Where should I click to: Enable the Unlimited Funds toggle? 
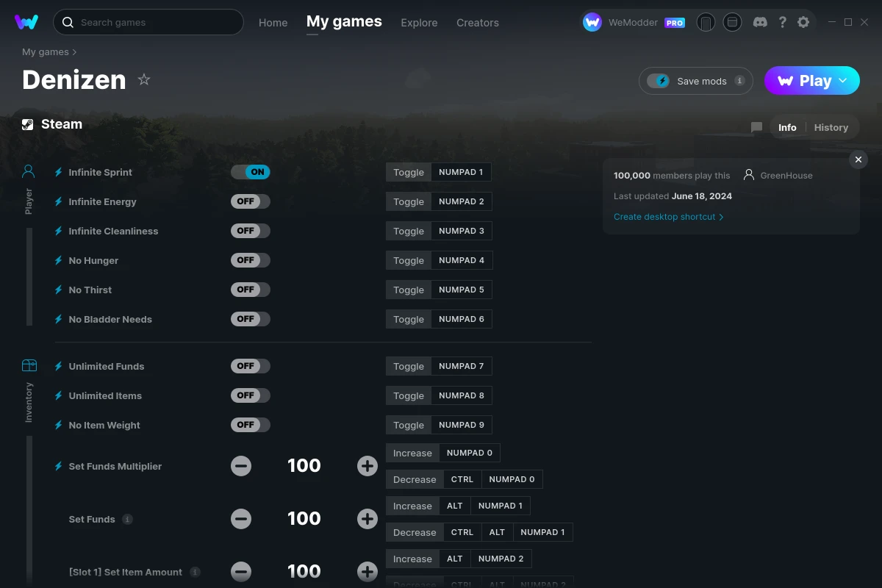pyautogui.click(x=251, y=365)
